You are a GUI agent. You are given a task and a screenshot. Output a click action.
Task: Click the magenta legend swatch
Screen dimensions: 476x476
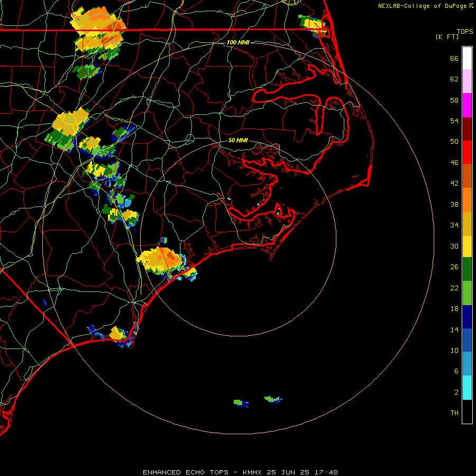467,105
